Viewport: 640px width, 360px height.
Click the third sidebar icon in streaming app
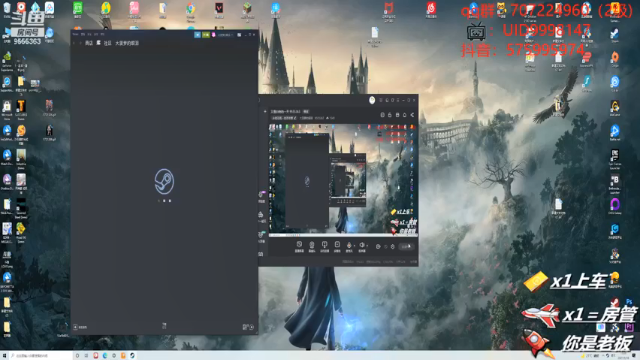click(x=261, y=236)
